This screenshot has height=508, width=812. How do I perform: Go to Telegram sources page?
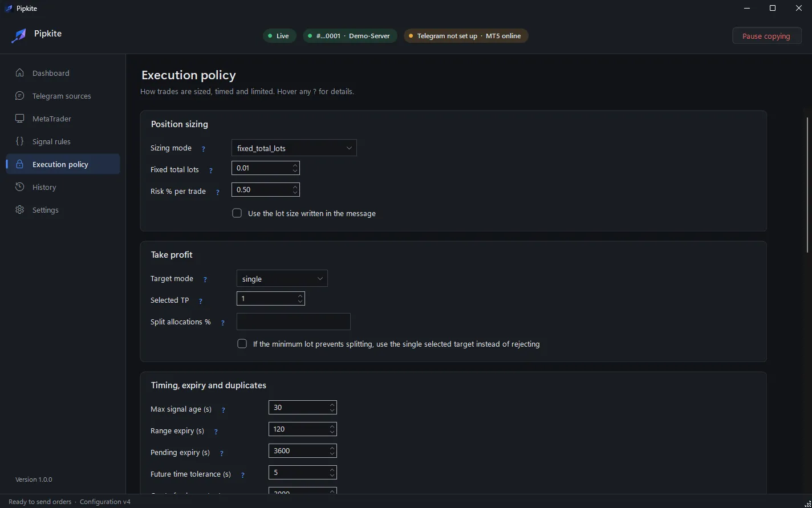pos(63,96)
